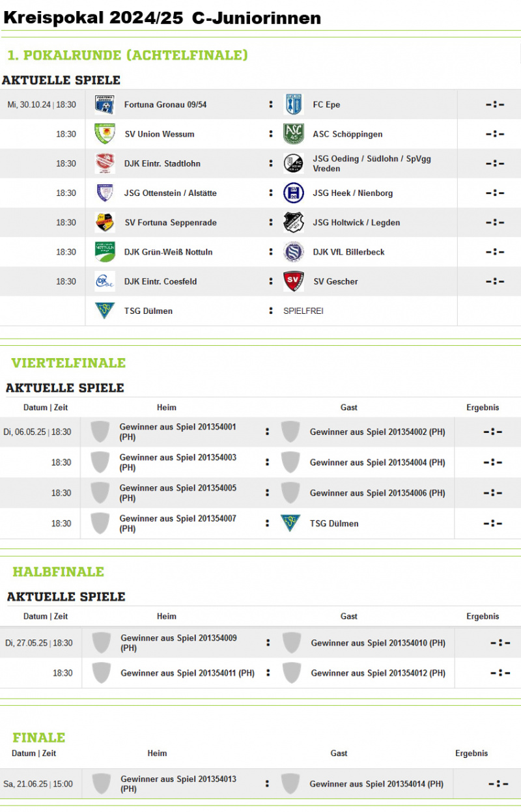
Task: Open JSG Holtwick / Legden team link
Action: tap(356, 223)
